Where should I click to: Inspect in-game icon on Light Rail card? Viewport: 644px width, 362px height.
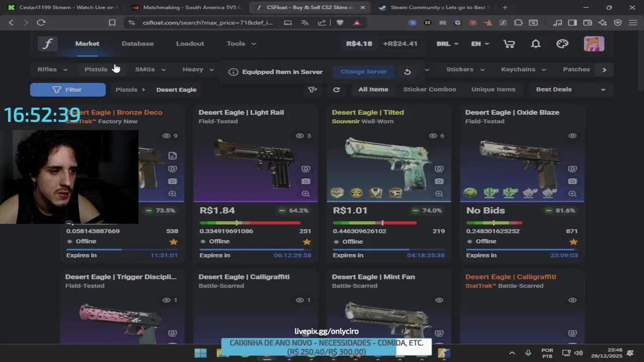(x=306, y=169)
